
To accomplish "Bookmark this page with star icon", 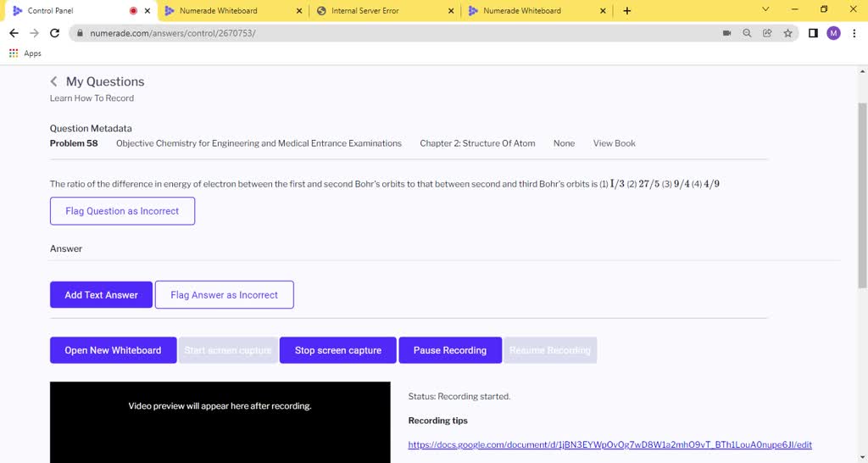I will click(x=787, y=33).
